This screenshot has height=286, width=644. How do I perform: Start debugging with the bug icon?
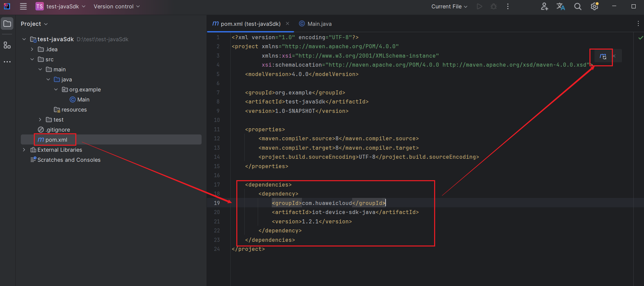click(x=494, y=6)
